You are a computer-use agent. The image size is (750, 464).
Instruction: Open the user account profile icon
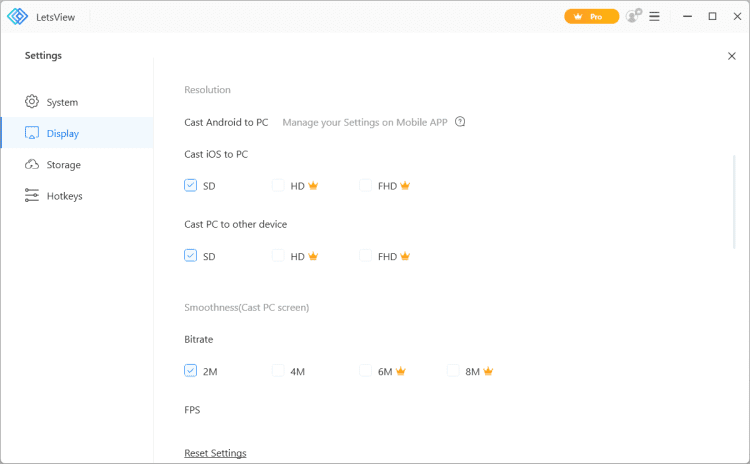(632, 16)
